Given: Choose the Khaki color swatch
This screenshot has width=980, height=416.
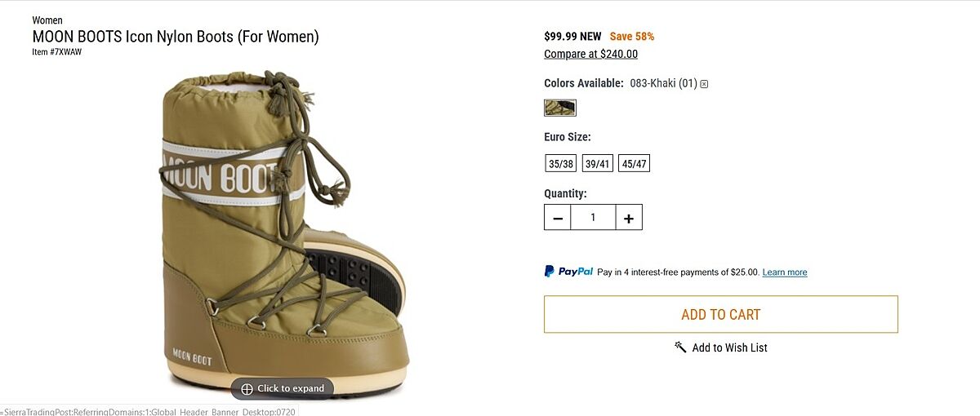Looking at the screenshot, I should point(560,108).
